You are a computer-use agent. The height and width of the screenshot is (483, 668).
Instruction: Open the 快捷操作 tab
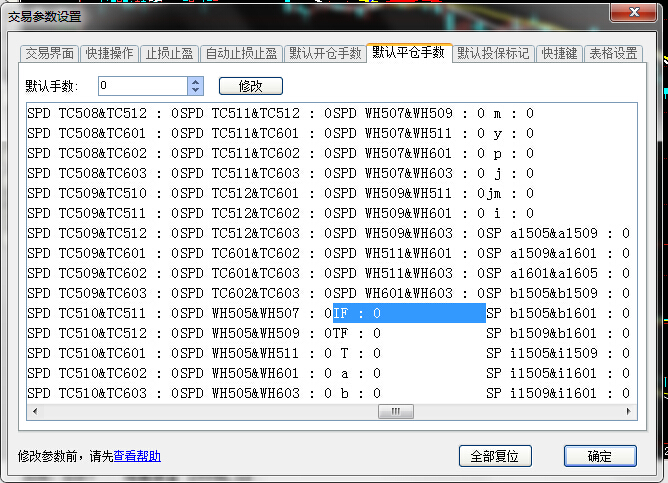click(109, 54)
